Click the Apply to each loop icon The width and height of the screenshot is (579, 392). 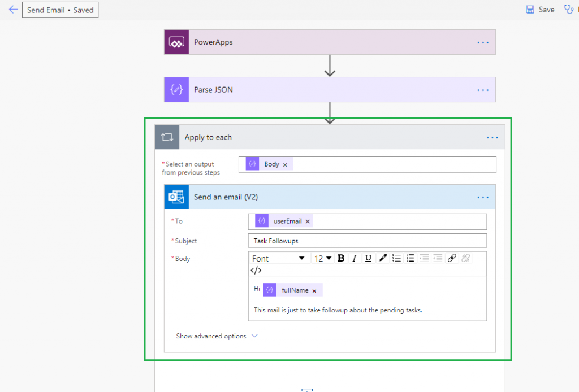click(x=167, y=137)
